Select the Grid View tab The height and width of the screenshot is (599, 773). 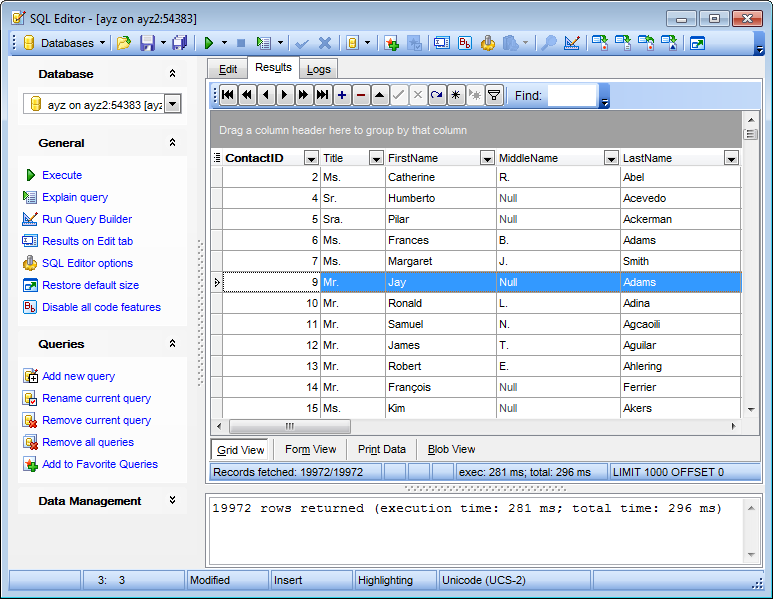pos(241,450)
